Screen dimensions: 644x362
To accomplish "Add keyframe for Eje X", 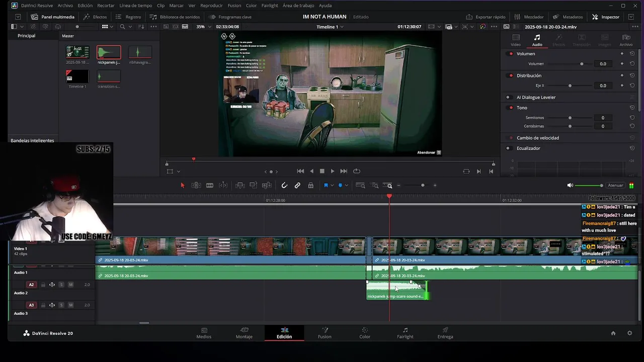I will [622, 85].
